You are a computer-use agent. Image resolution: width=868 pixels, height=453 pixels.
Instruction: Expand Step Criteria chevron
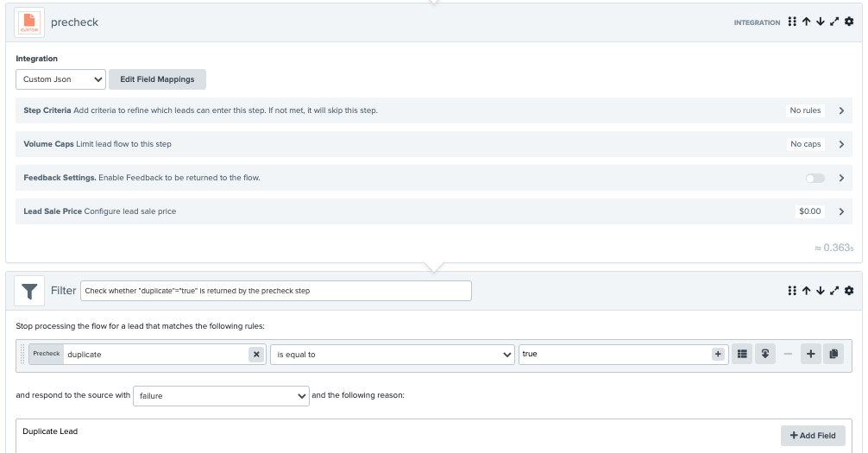point(841,110)
